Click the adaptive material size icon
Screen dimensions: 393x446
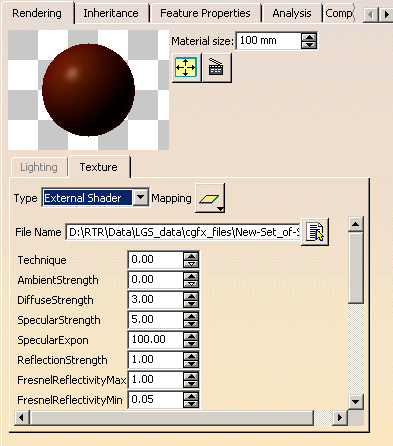tap(186, 67)
